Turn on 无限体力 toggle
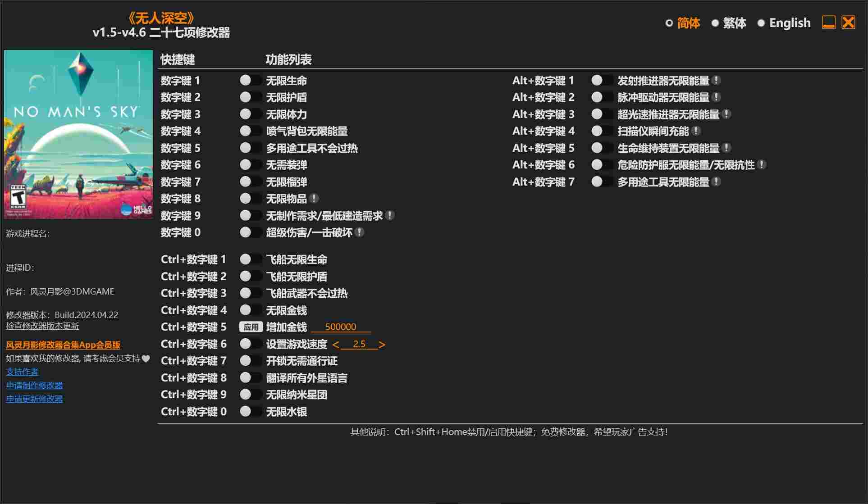The width and height of the screenshot is (868, 504). (x=251, y=114)
